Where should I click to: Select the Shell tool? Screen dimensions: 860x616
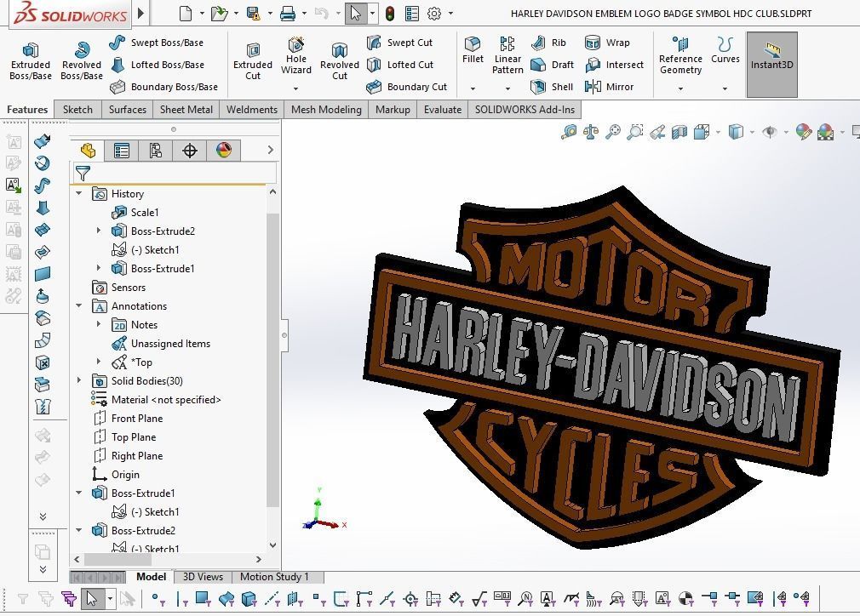pos(552,87)
